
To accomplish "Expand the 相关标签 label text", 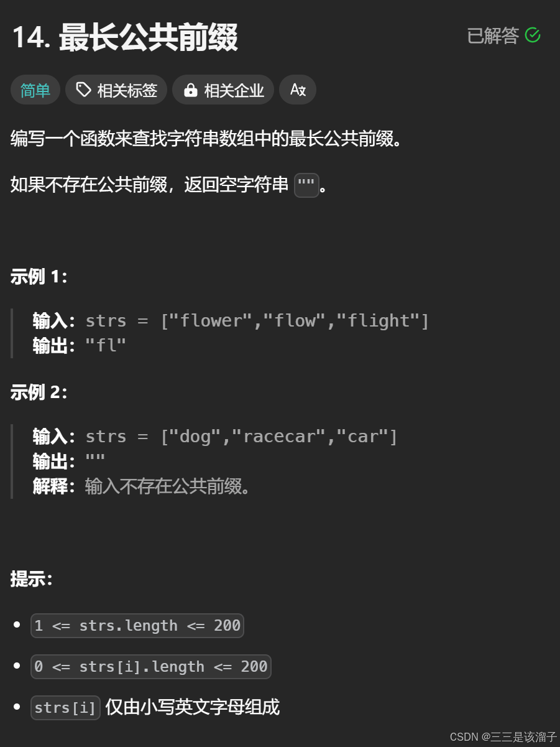I will pos(127,91).
